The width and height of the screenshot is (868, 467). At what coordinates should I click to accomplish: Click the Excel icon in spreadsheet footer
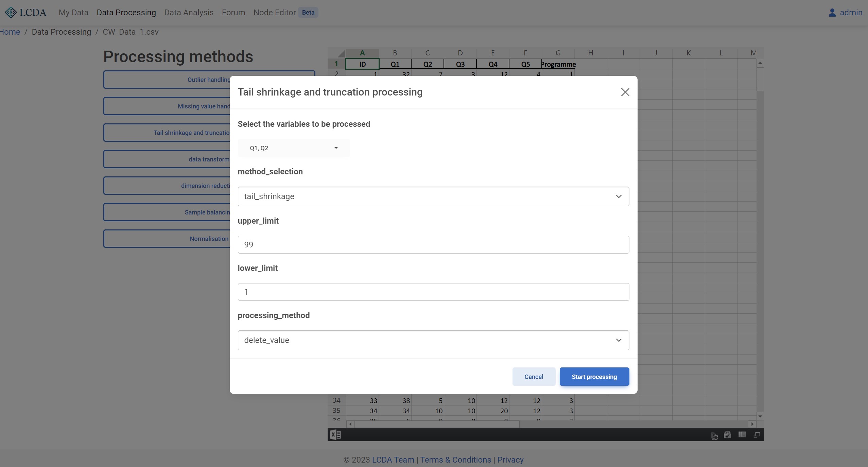(335, 435)
